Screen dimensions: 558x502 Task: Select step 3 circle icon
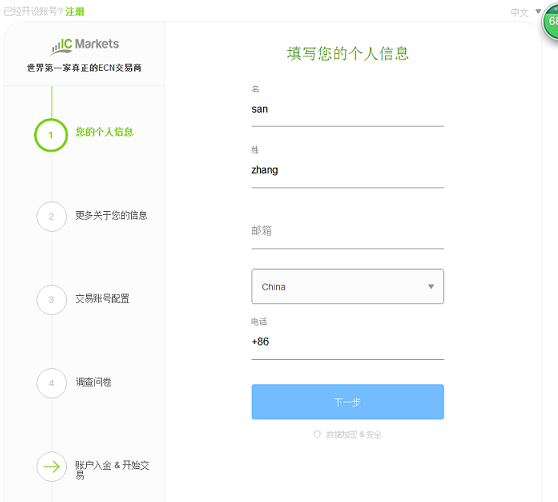point(51,300)
